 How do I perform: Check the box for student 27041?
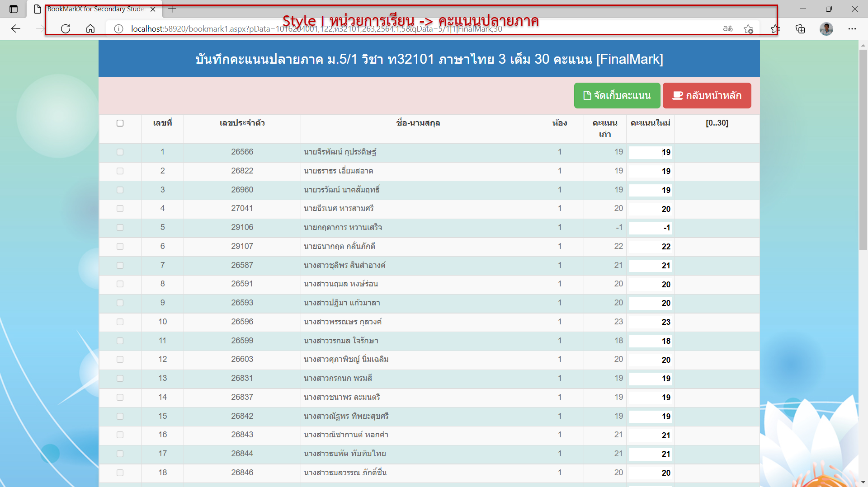point(120,208)
